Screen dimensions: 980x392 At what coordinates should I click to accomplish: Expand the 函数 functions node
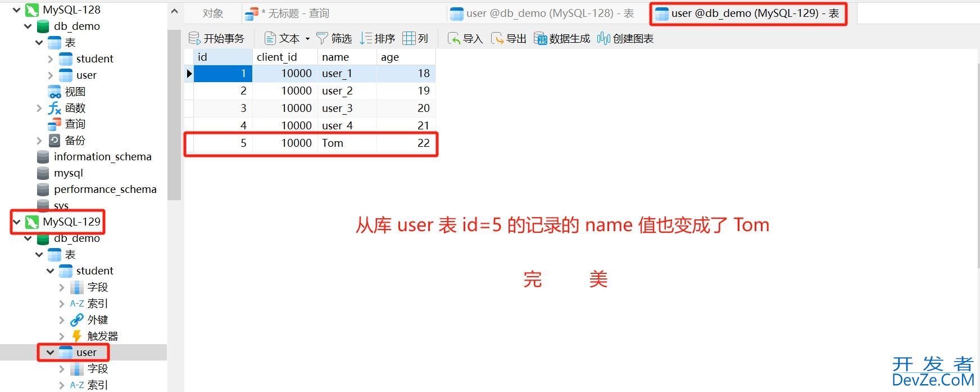[39, 108]
